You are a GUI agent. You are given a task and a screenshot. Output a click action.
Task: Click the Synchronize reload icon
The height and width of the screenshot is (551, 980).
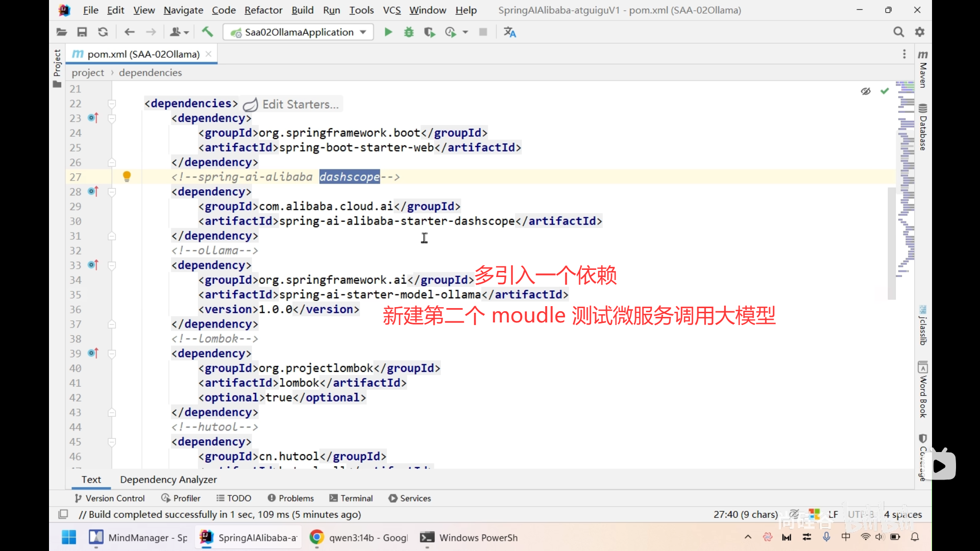pos(103,32)
